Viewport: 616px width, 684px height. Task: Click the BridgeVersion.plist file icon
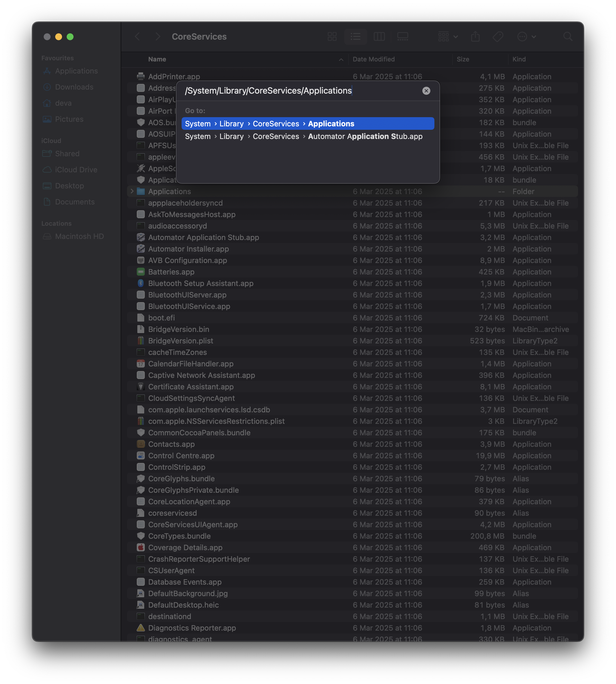pyautogui.click(x=140, y=341)
